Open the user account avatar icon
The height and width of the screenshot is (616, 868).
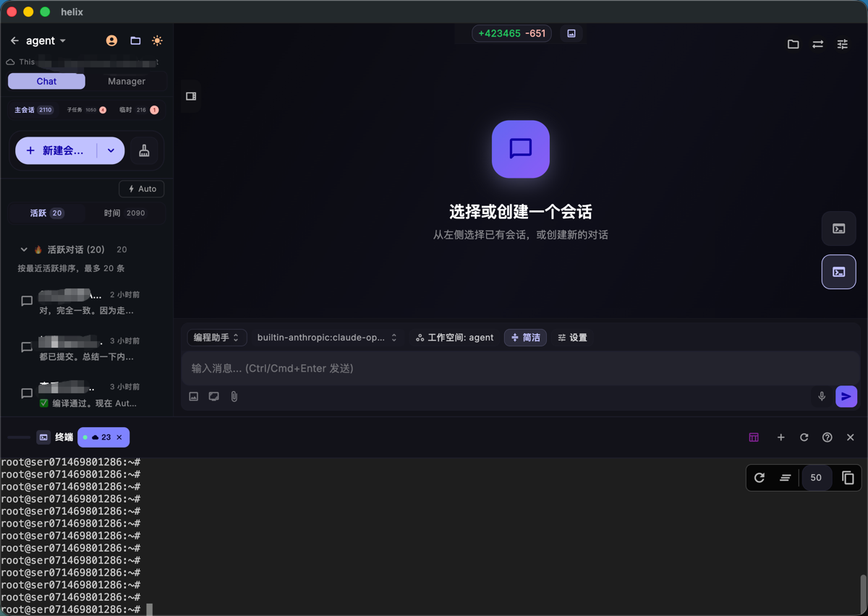111,41
